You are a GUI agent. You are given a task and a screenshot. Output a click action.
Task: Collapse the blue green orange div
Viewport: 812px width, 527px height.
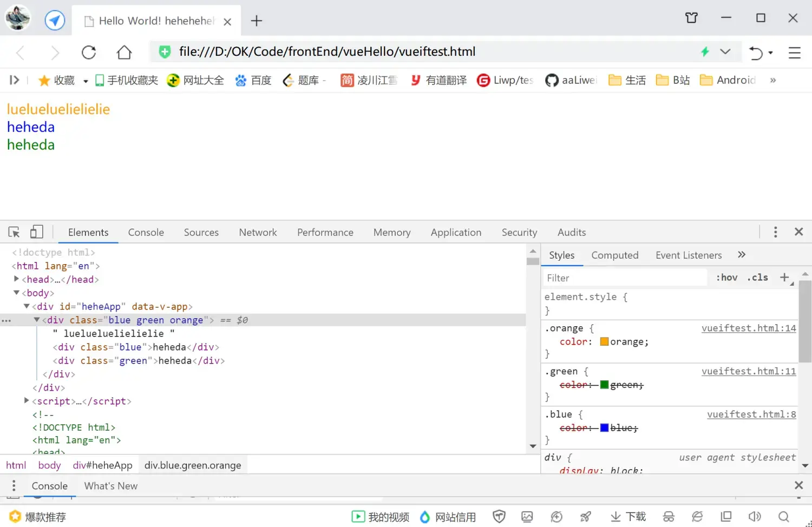tap(37, 320)
